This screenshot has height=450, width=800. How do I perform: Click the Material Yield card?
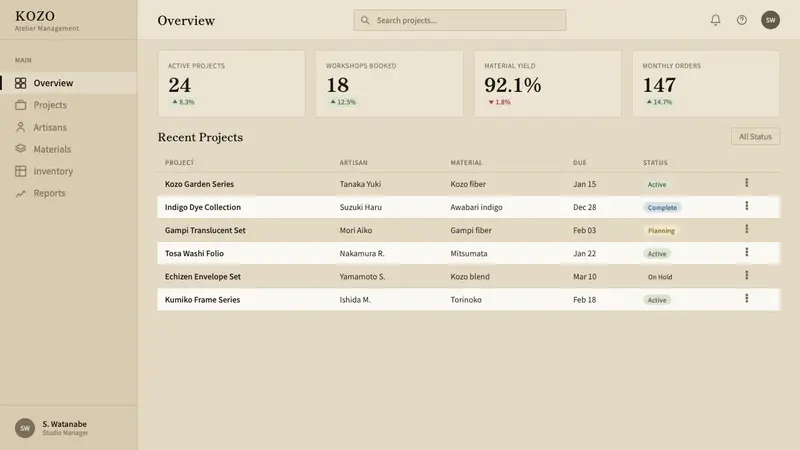pos(547,84)
